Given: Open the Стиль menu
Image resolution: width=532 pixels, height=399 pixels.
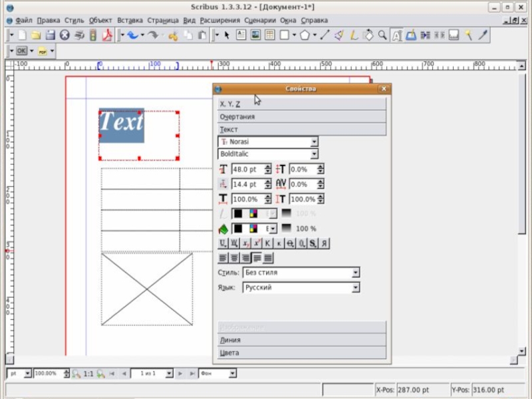Looking at the screenshot, I should [74, 21].
